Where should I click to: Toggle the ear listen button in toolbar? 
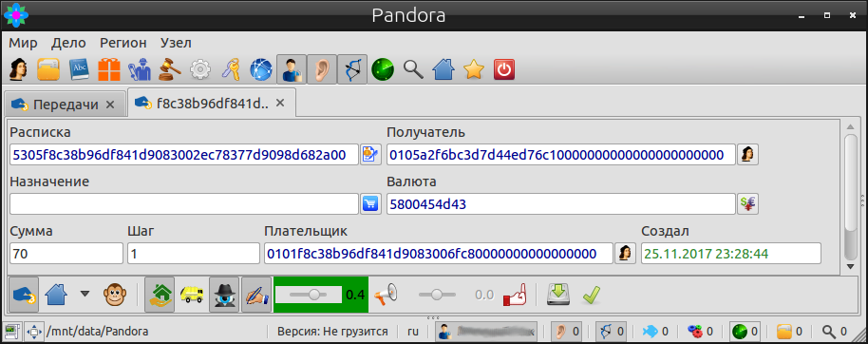322,69
